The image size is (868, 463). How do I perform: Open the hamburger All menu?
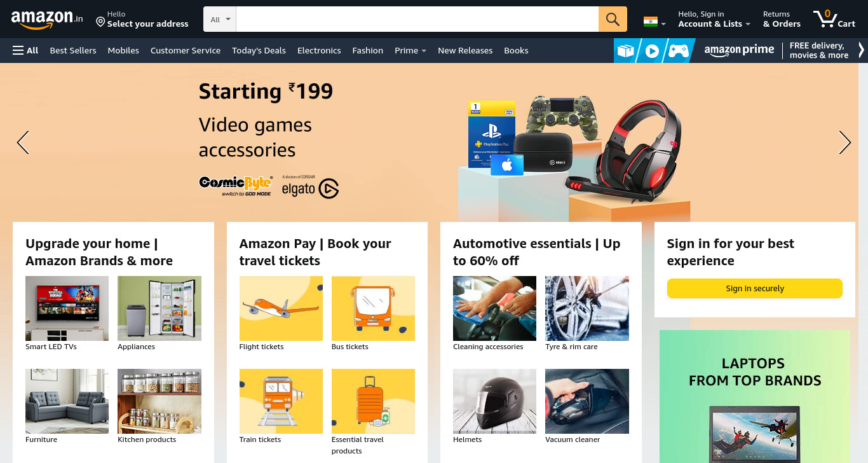25,50
